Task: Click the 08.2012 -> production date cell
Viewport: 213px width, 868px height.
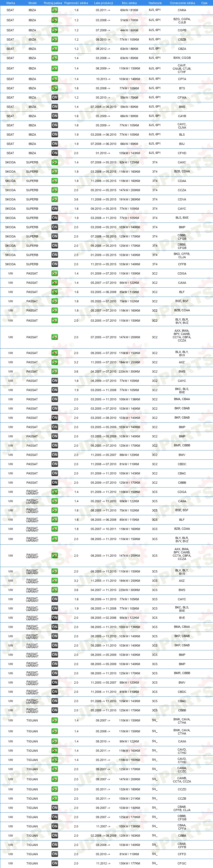Action: click(103, 49)
